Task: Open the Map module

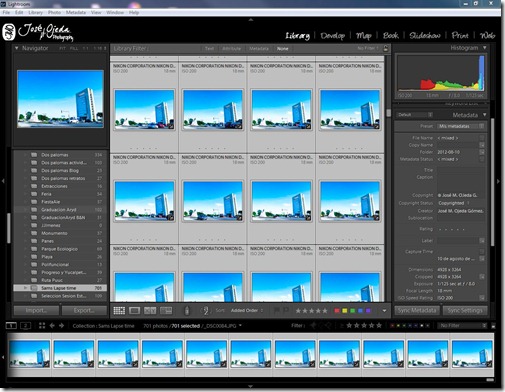Action: [x=364, y=35]
